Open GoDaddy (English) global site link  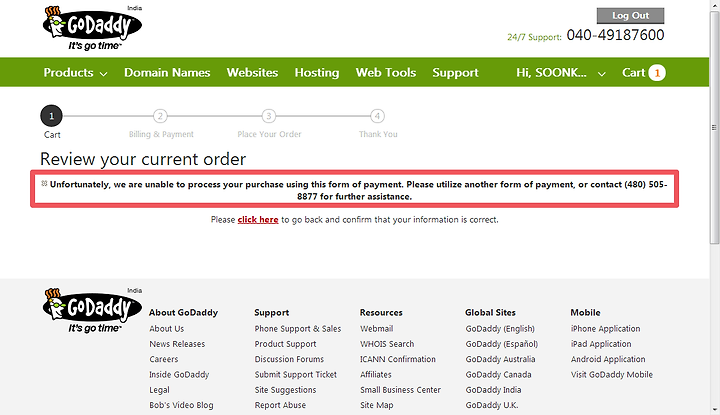pyautogui.click(x=500, y=329)
